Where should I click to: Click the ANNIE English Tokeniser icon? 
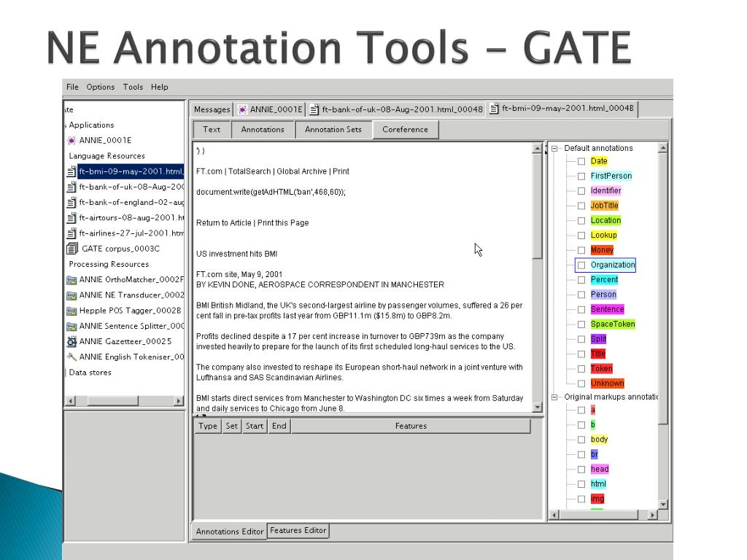(71, 357)
